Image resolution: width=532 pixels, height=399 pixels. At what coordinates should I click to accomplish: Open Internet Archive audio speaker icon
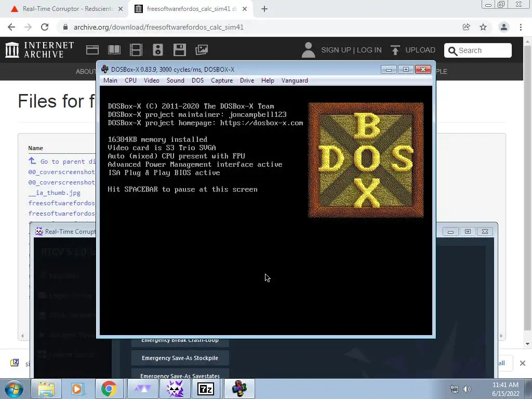[x=158, y=50]
